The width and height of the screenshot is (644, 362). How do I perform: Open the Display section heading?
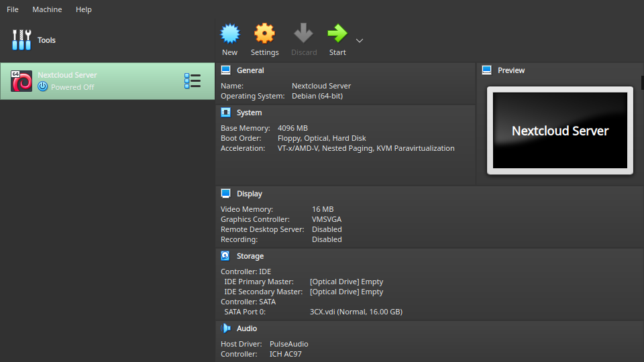250,194
